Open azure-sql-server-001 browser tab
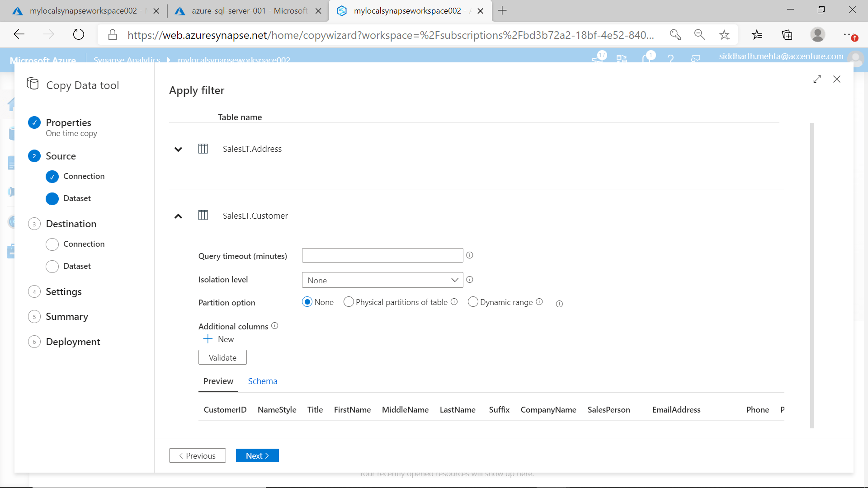Viewport: 868px width, 488px height. pos(244,11)
